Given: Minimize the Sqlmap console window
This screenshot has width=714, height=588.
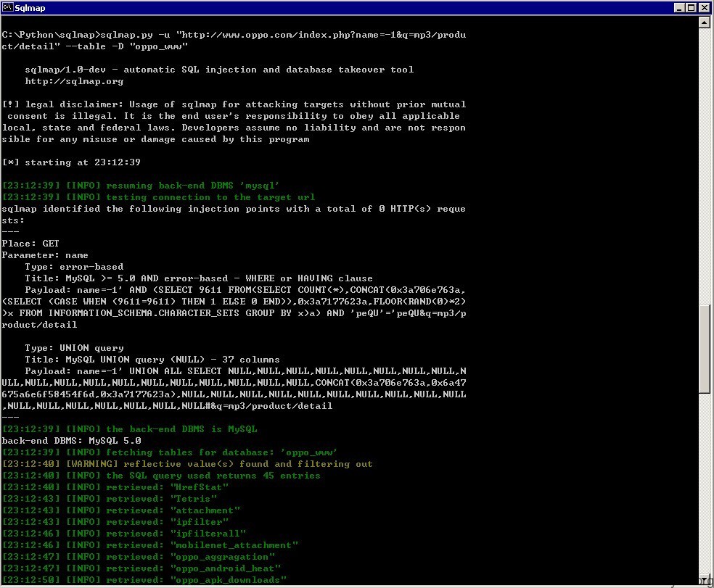Looking at the screenshot, I should click(679, 7).
